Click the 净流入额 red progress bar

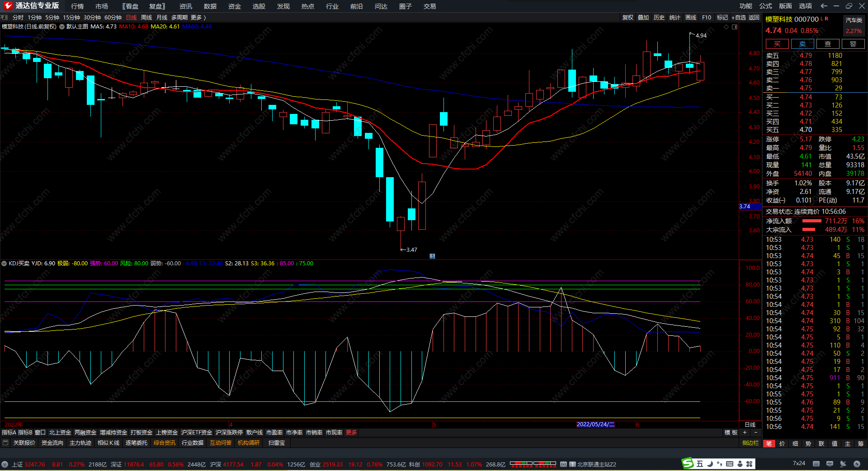click(812, 221)
